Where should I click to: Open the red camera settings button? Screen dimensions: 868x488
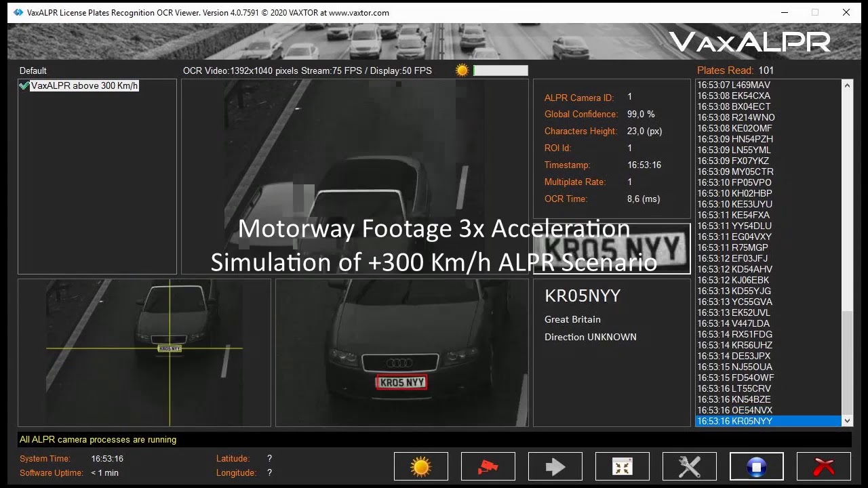point(488,466)
